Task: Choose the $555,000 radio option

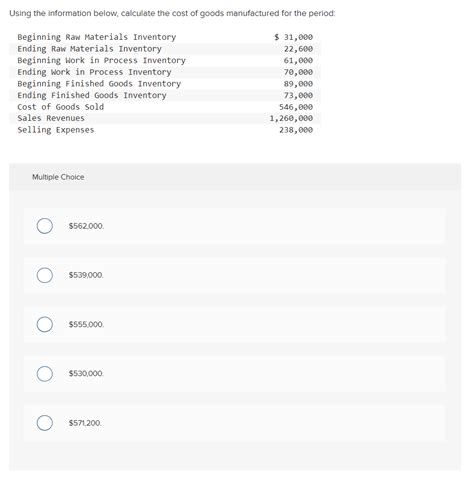Action: [45, 325]
